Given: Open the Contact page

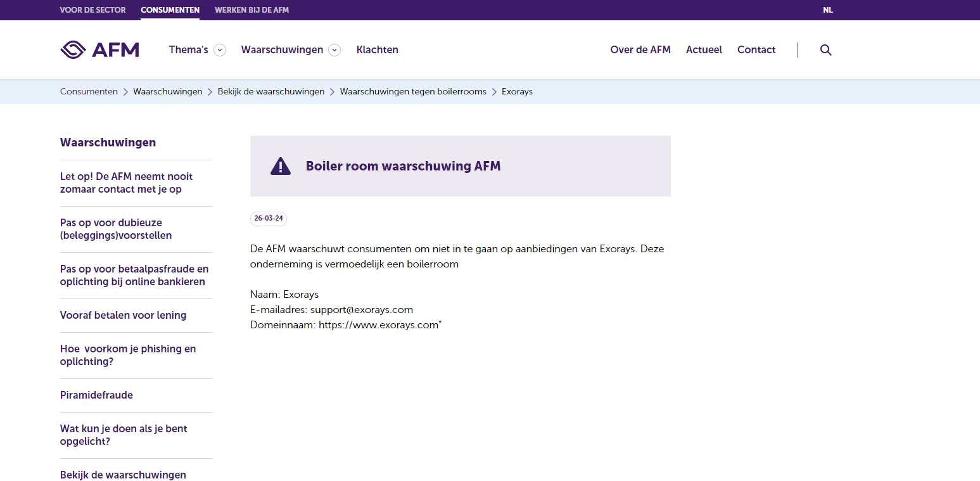Looking at the screenshot, I should point(756,49).
